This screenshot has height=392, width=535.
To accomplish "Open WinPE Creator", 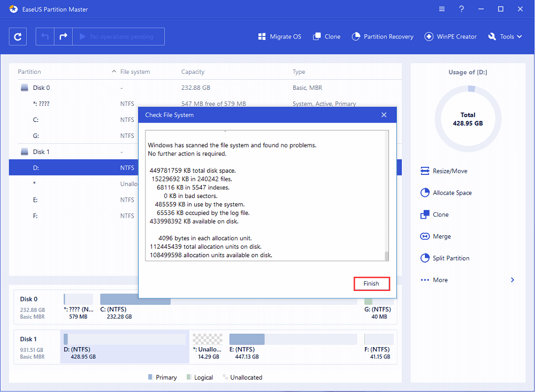I will point(450,37).
